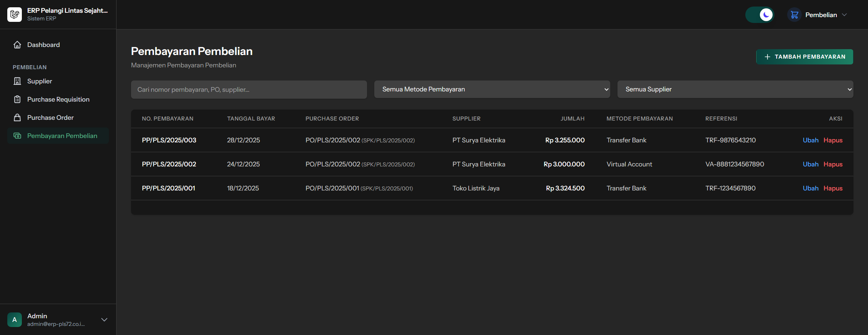Expand the Pembelian module menu chevron
Viewport: 868px width, 335px height.
coord(845,15)
